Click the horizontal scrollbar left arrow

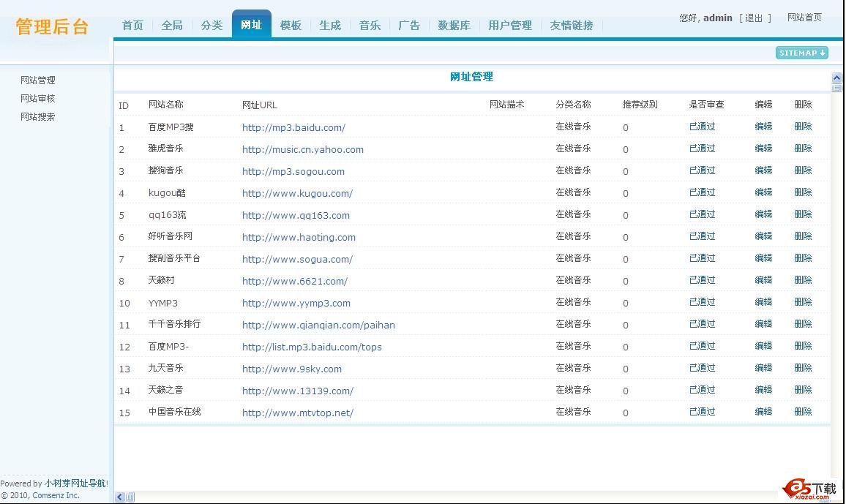(120, 497)
